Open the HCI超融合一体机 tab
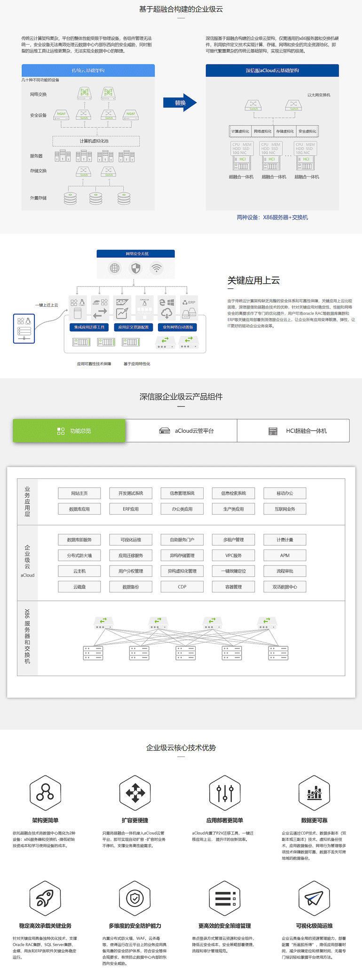 click(293, 430)
